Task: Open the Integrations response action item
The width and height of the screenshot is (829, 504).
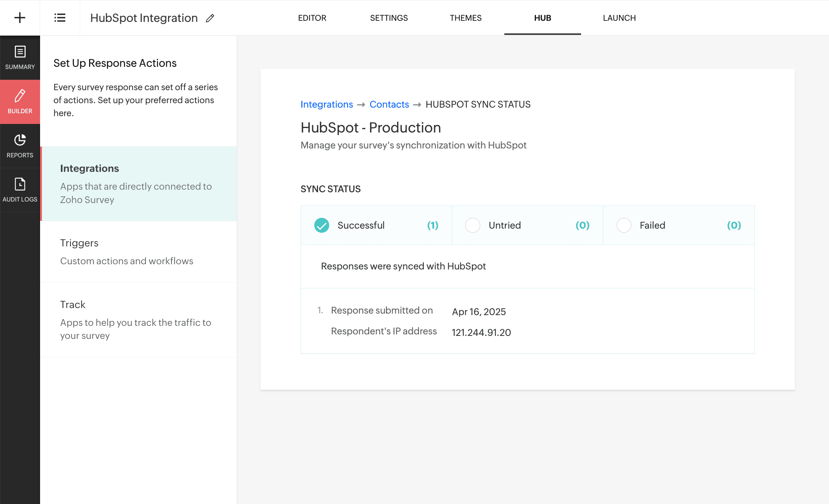Action: point(138,184)
